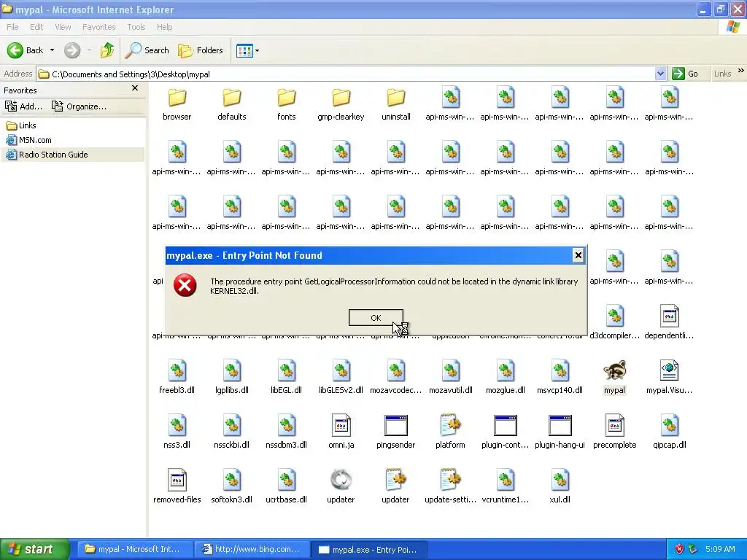Select the omni.ja file

click(341, 432)
